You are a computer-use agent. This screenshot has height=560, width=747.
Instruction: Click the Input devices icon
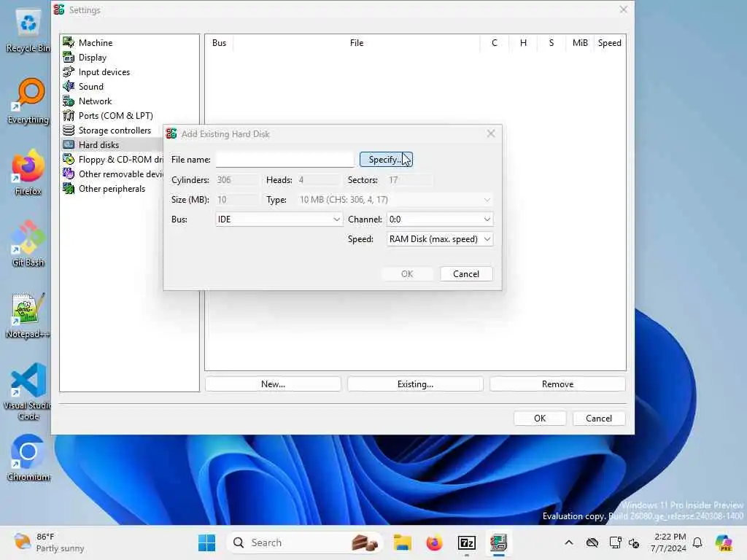point(69,72)
